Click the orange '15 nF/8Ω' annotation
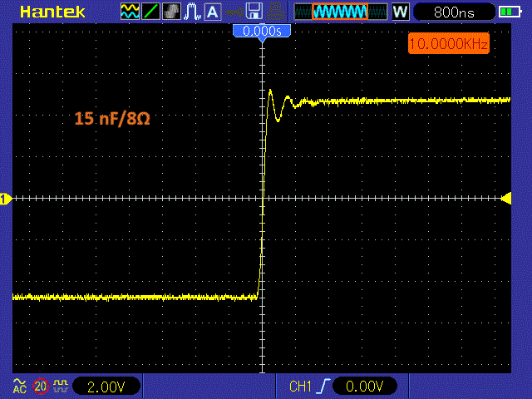 click(112, 119)
